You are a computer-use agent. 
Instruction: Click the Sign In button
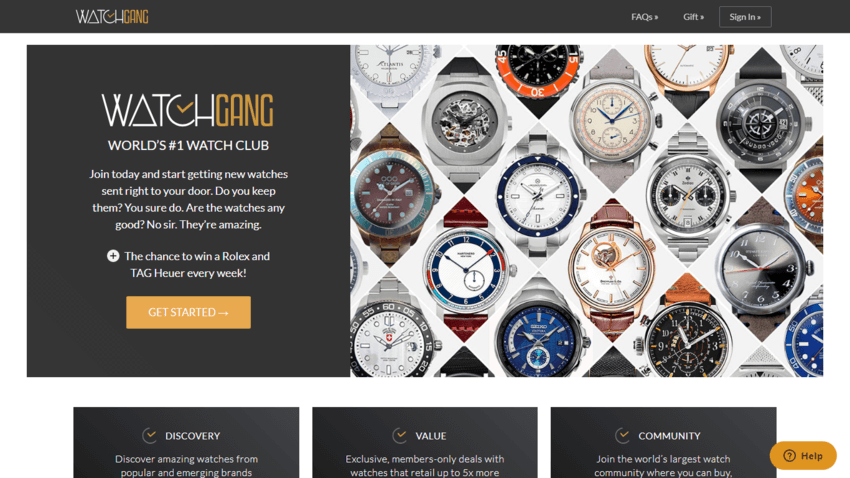click(x=745, y=17)
